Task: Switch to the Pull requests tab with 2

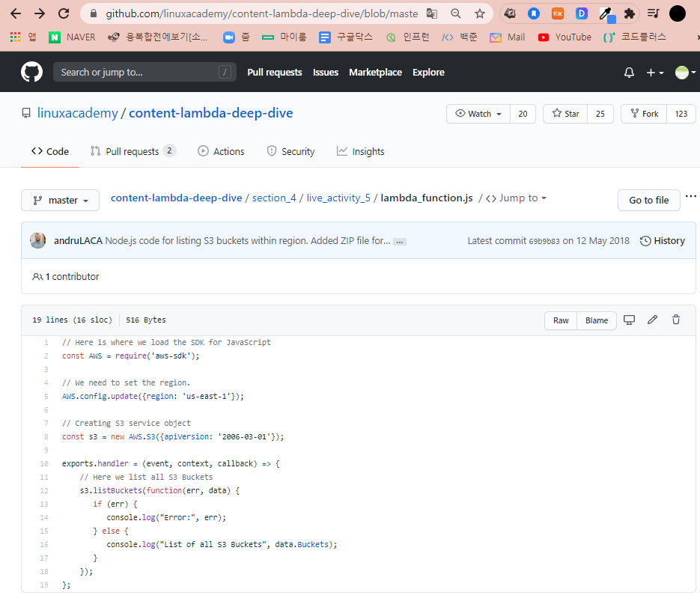Action: tap(133, 152)
